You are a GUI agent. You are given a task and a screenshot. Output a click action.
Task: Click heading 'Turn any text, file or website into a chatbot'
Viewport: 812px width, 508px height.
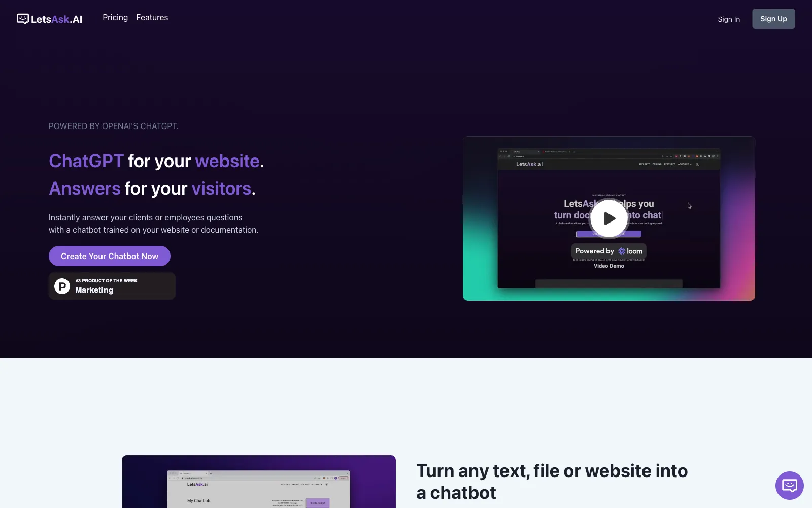click(552, 482)
